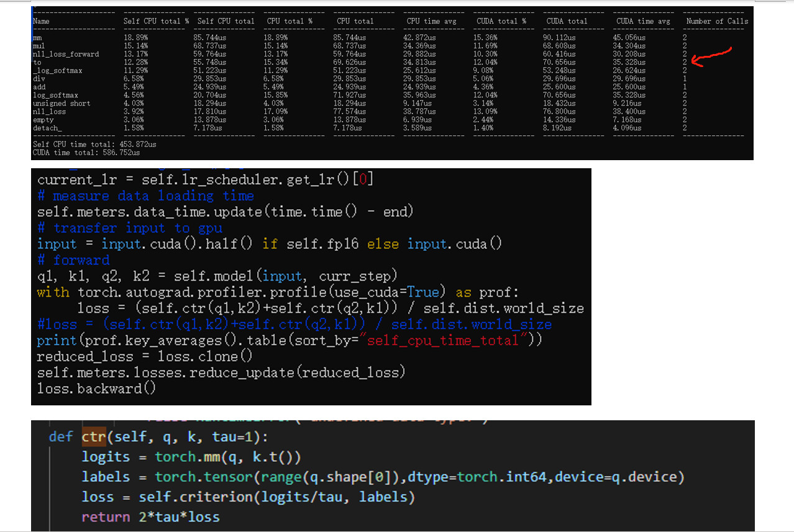Click the "with" keyword of the profiler line

(x=53, y=292)
